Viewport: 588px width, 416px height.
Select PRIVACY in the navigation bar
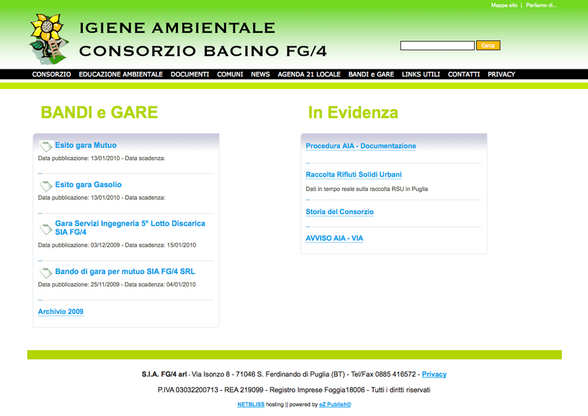click(x=501, y=74)
